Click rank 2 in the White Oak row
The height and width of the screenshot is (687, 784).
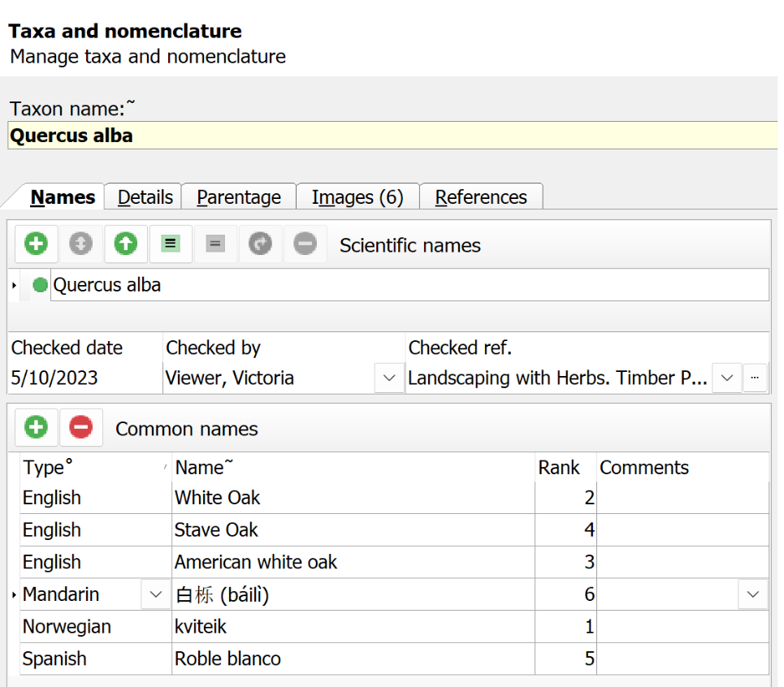pyautogui.click(x=565, y=498)
